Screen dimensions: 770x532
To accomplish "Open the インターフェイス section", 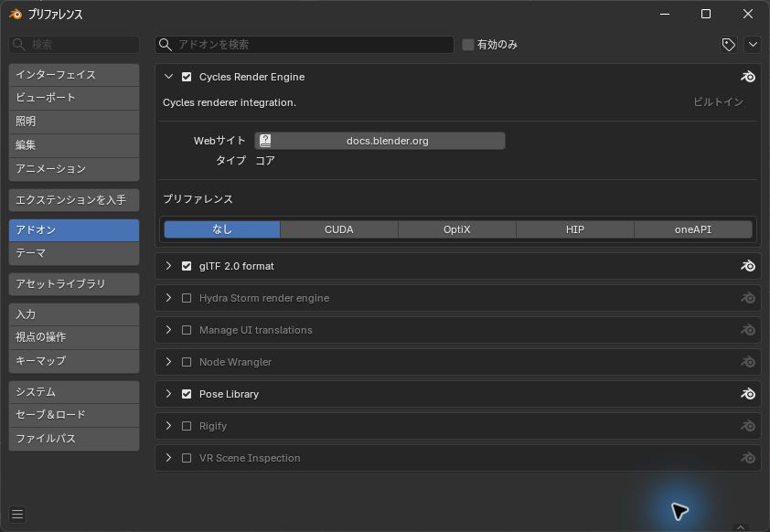I will pos(74,75).
